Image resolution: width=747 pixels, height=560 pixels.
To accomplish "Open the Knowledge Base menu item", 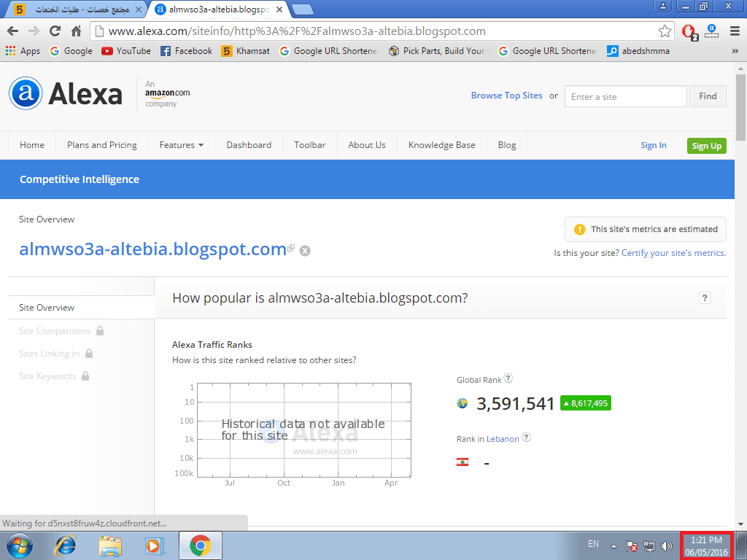I will pyautogui.click(x=441, y=145).
